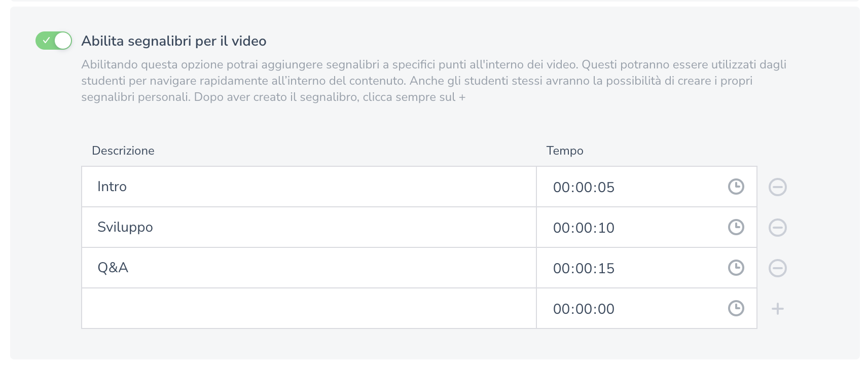Click the Descrizione column header
Image resolution: width=868 pixels, height=366 pixels.
coord(123,151)
